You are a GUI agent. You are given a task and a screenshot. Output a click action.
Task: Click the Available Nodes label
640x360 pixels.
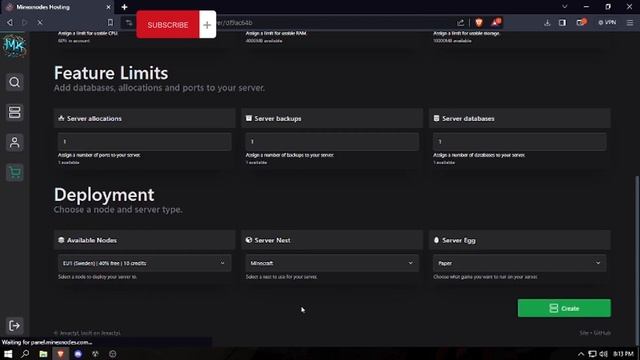(x=91, y=240)
